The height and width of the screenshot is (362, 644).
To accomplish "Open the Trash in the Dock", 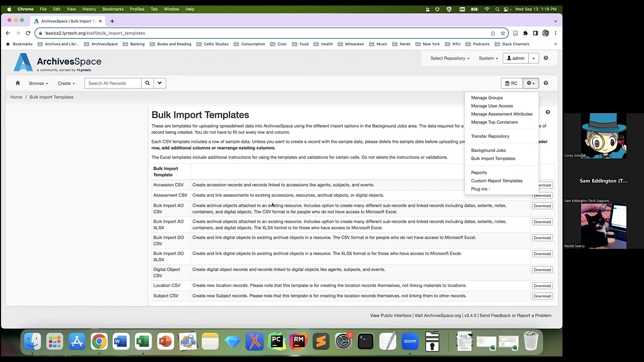I will click(531, 341).
